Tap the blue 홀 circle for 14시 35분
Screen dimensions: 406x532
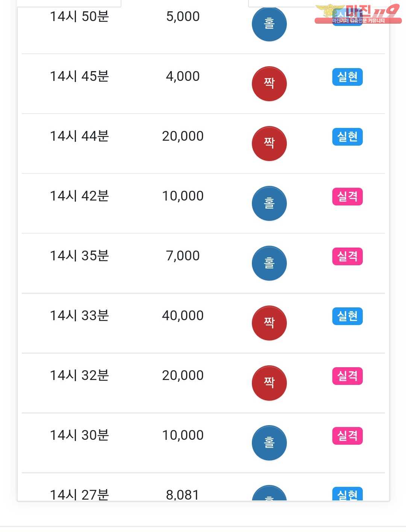(x=269, y=263)
